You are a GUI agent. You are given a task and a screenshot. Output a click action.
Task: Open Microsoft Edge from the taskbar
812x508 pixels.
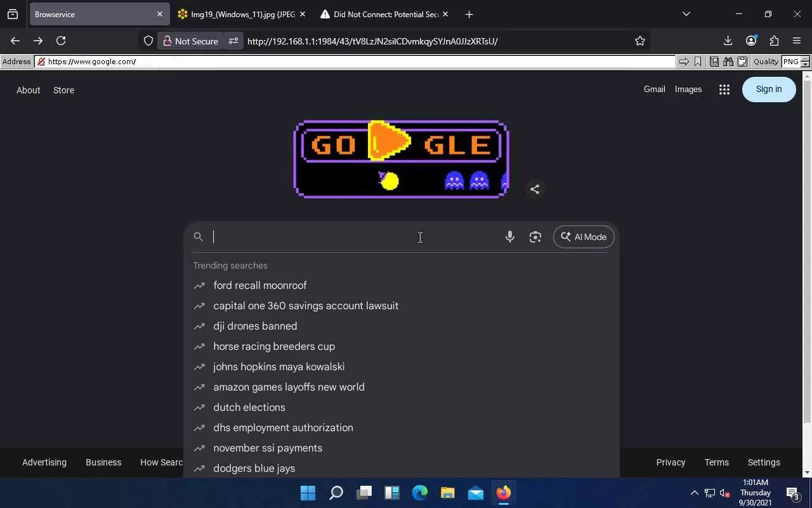[x=420, y=493]
